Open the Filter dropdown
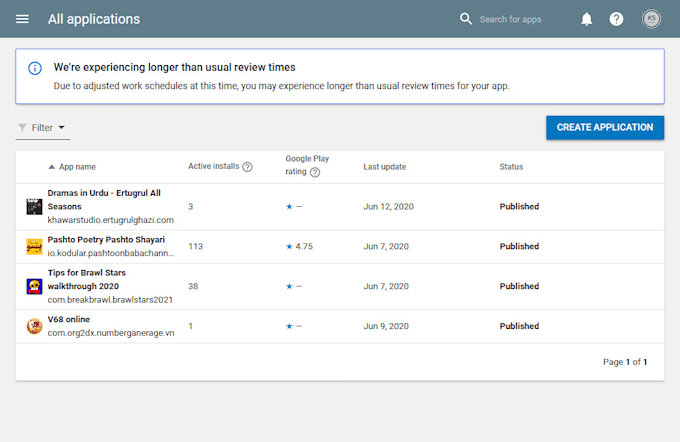 click(42, 128)
